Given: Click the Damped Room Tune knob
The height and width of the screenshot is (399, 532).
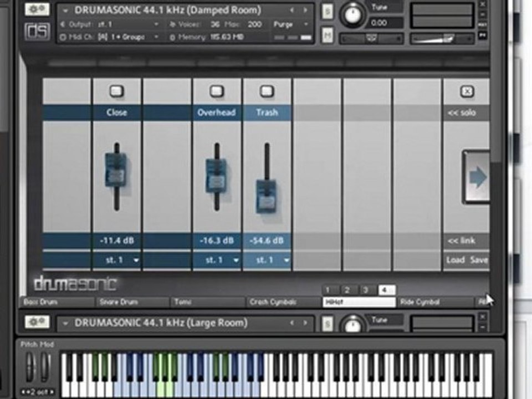Looking at the screenshot, I should [352, 14].
